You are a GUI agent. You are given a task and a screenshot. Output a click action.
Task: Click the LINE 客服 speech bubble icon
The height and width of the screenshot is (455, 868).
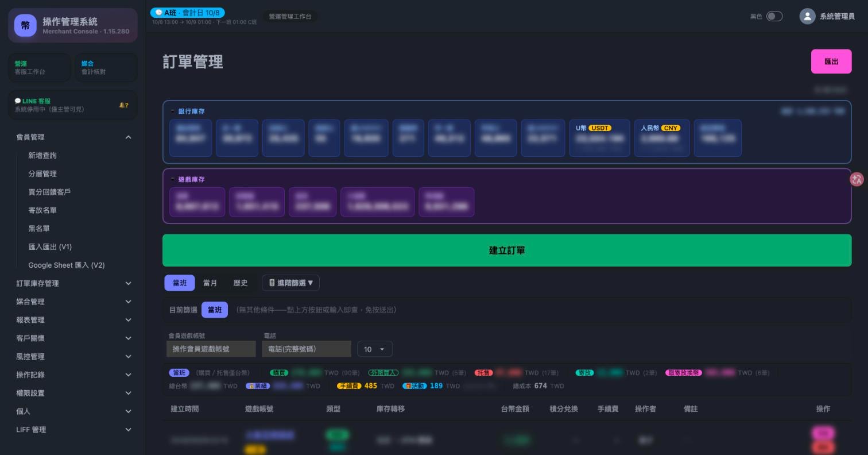pos(18,101)
